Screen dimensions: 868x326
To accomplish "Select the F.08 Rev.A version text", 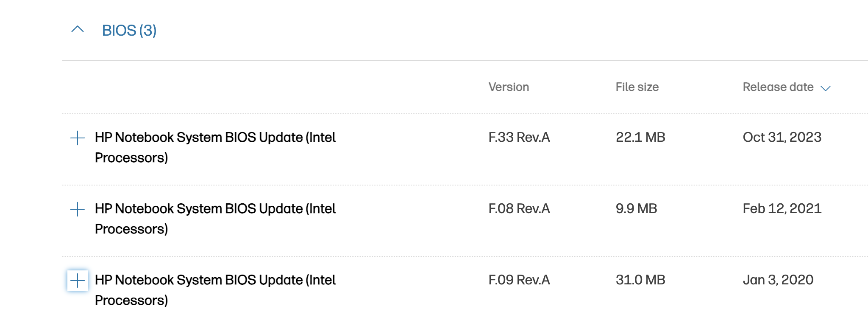I will point(519,208).
